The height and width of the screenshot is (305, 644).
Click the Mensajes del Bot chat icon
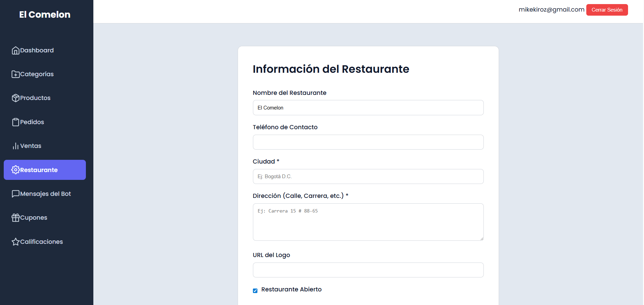click(16, 194)
